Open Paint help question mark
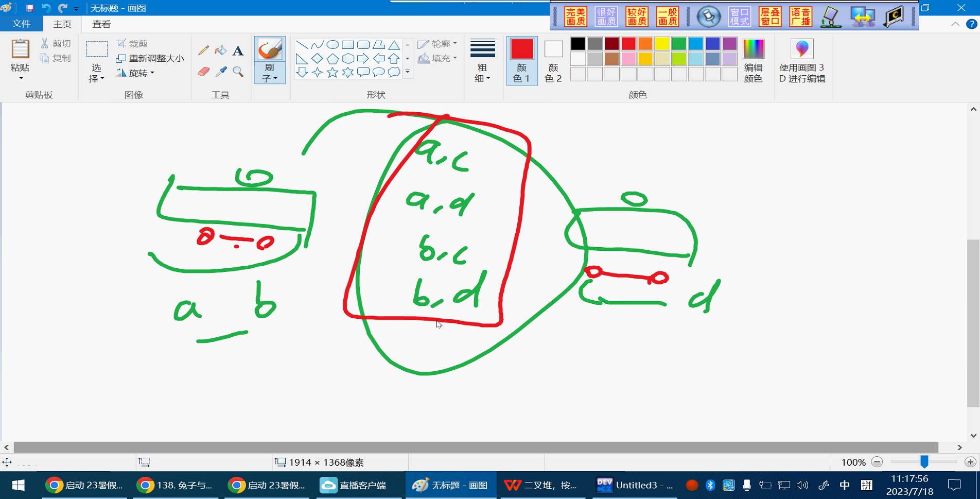Image resolution: width=980 pixels, height=499 pixels. pos(972,24)
